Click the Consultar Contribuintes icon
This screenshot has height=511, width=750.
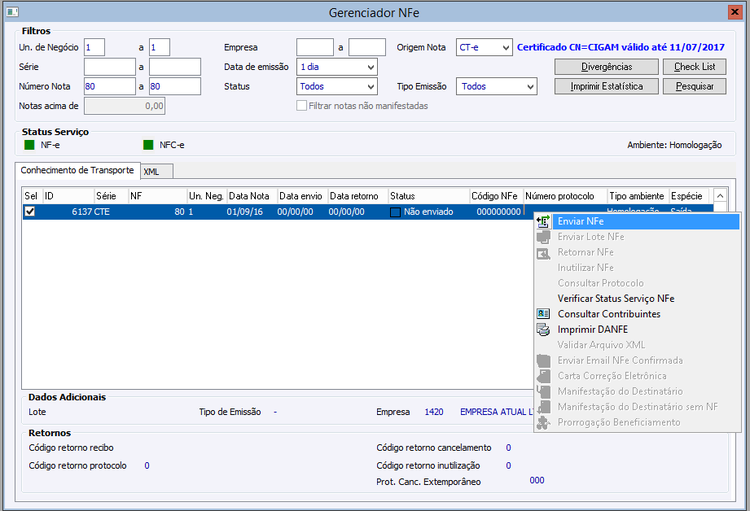point(543,314)
